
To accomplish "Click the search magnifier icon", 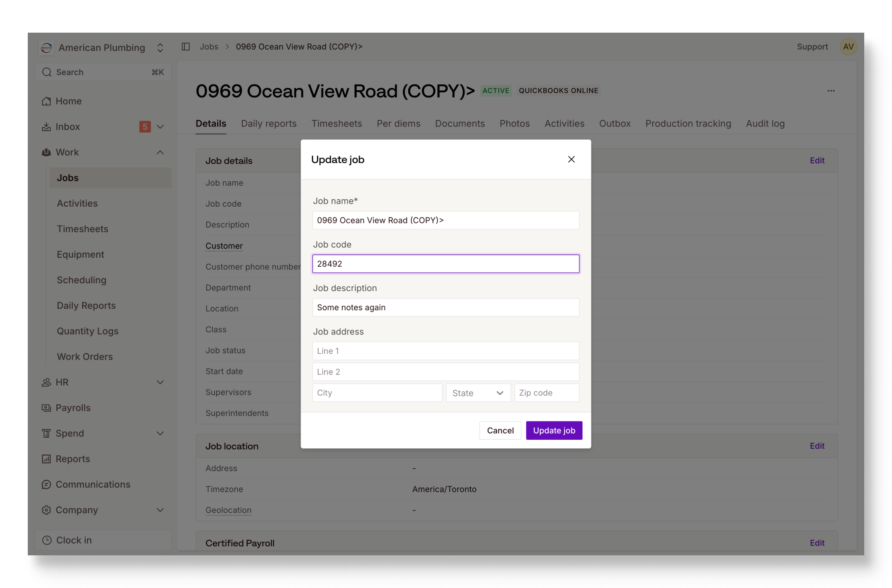I will pyautogui.click(x=47, y=72).
